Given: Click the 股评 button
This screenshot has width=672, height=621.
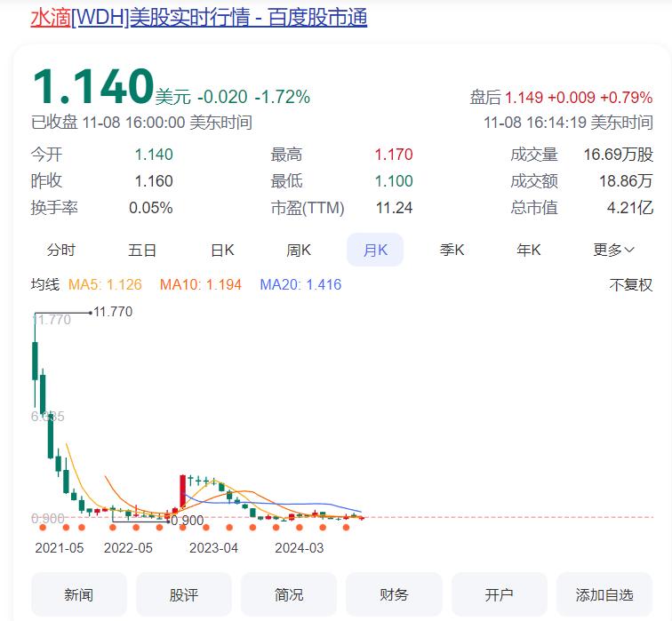Looking at the screenshot, I should coord(184,594).
